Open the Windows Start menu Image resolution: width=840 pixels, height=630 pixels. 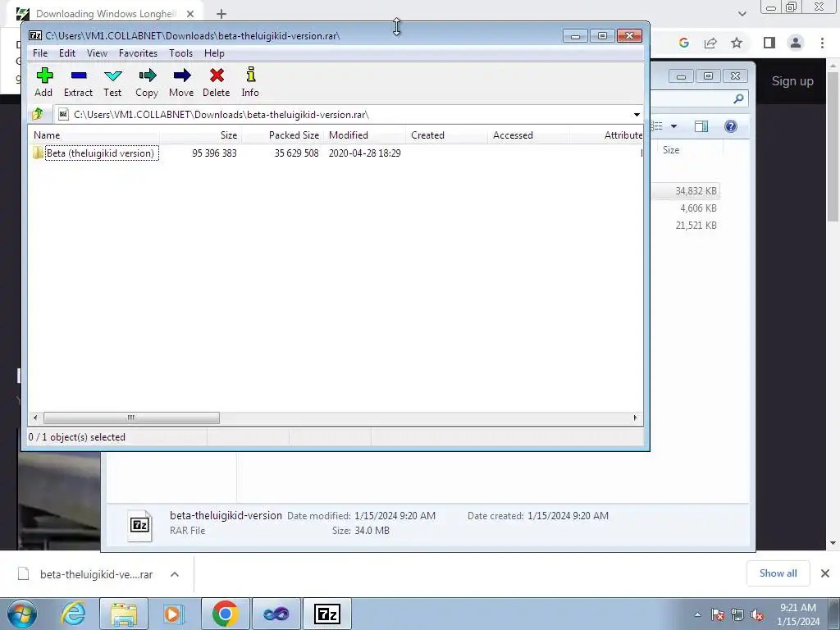(x=22, y=614)
